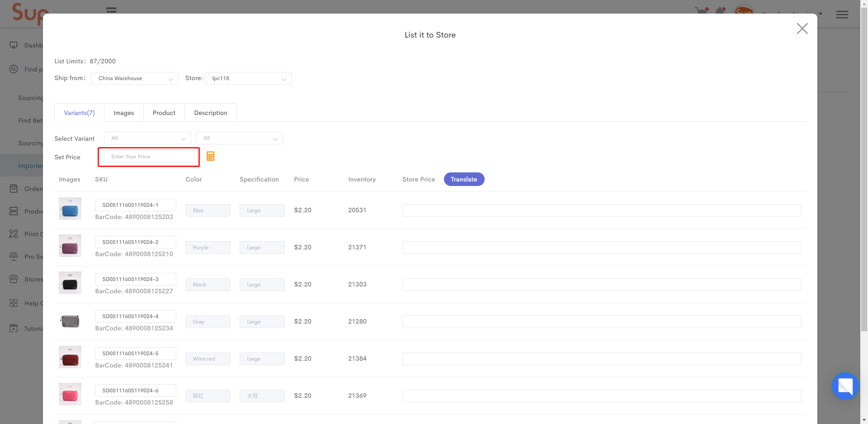Click the price calculator icon
This screenshot has height=424, width=868.
[x=210, y=156]
